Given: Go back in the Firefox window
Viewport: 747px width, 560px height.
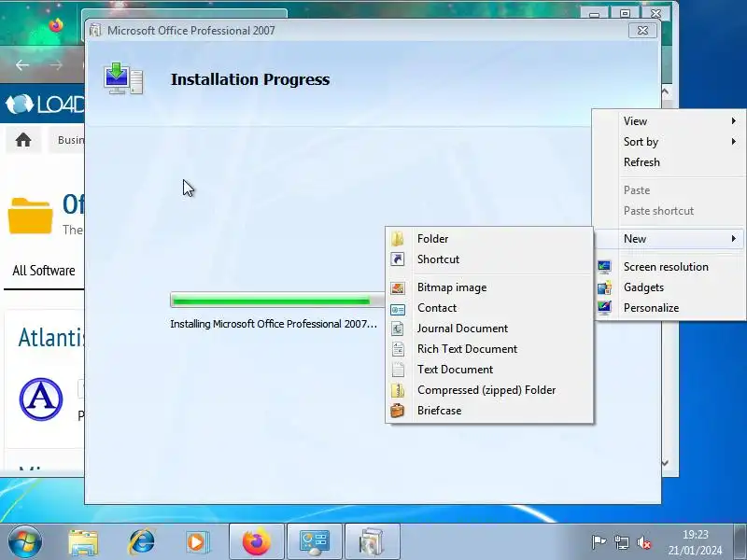Looking at the screenshot, I should [22, 64].
